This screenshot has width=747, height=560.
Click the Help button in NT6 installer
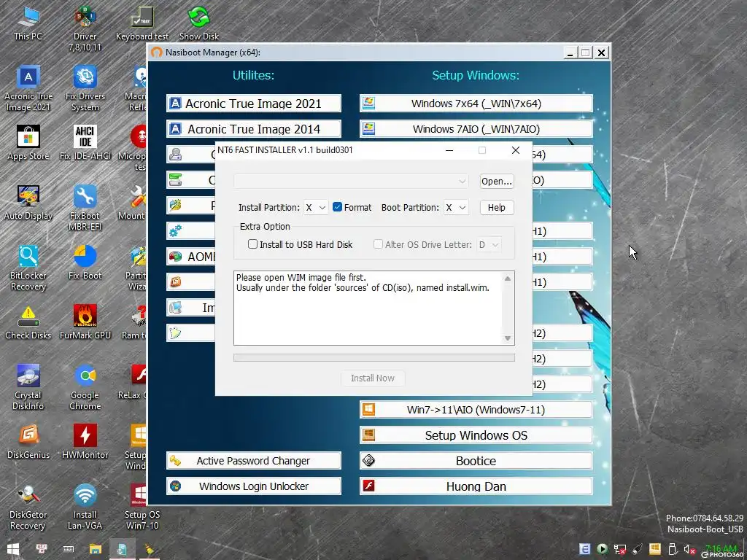coord(496,208)
